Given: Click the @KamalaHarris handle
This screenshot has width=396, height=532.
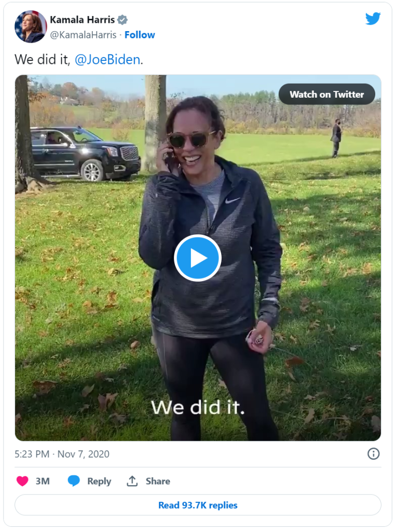Looking at the screenshot, I should [x=84, y=35].
